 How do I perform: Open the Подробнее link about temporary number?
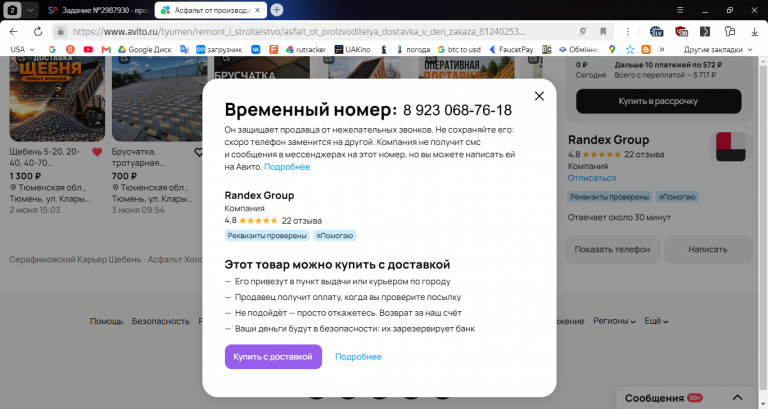coord(287,167)
